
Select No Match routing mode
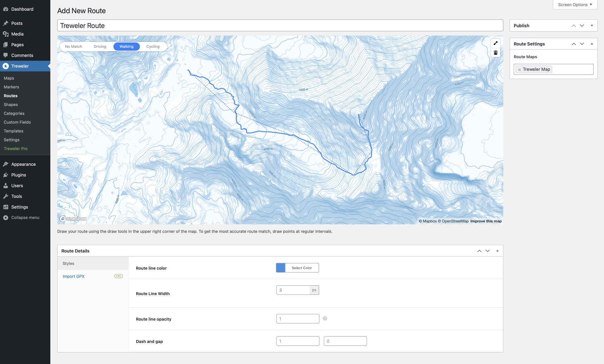click(74, 47)
